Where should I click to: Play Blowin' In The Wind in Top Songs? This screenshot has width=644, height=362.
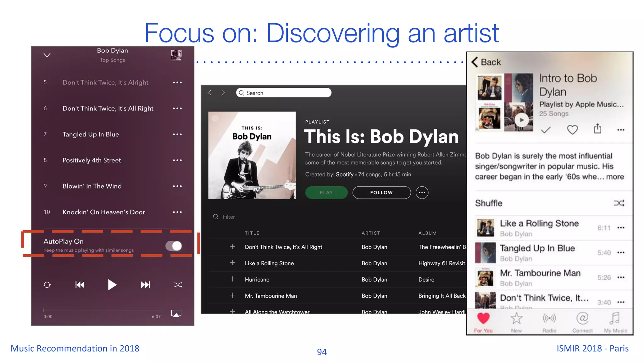92,186
